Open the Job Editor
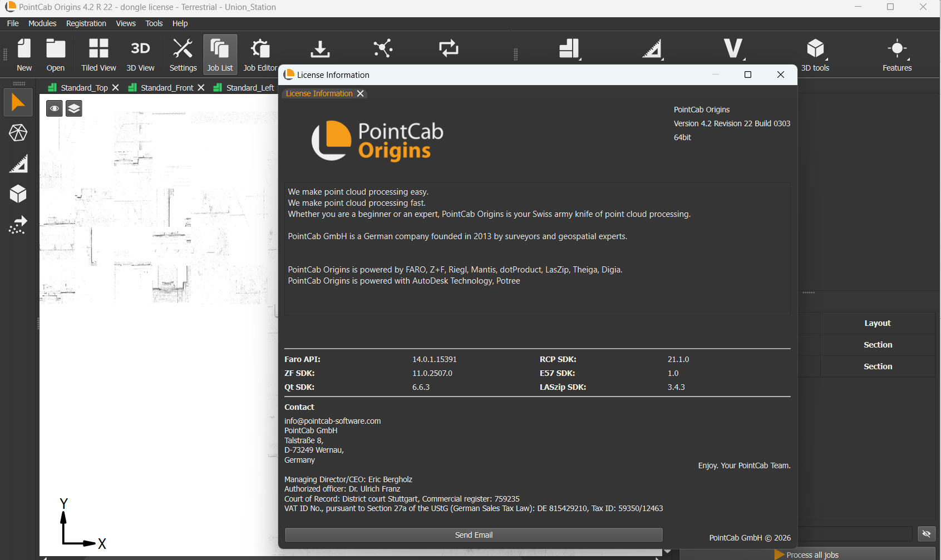This screenshot has width=941, height=560. coord(260,54)
